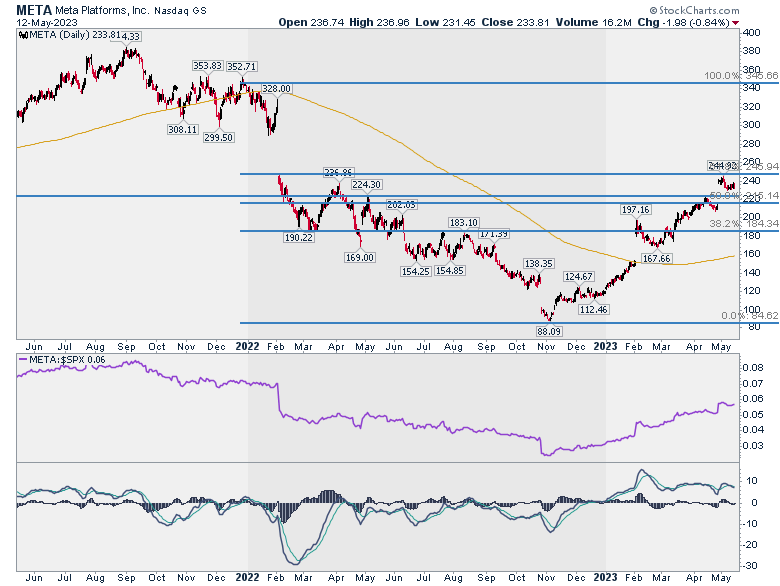This screenshot has width=780, height=586.
Task: Click the 202.03 price annotation
Action: (402, 205)
